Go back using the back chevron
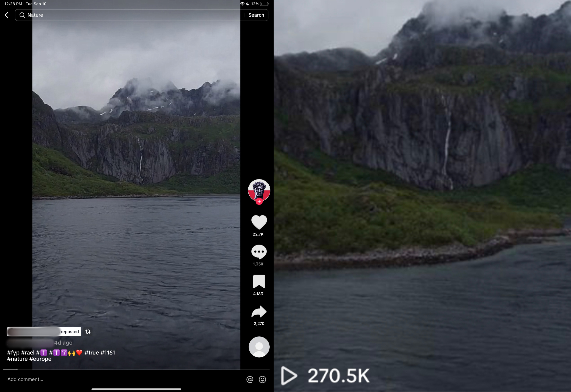The height and width of the screenshot is (392, 571). coord(6,15)
